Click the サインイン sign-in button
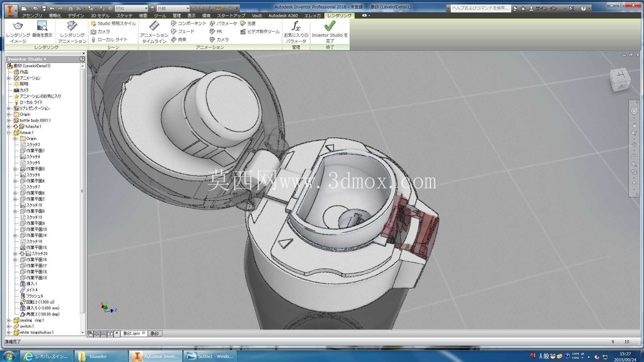 click(x=544, y=8)
